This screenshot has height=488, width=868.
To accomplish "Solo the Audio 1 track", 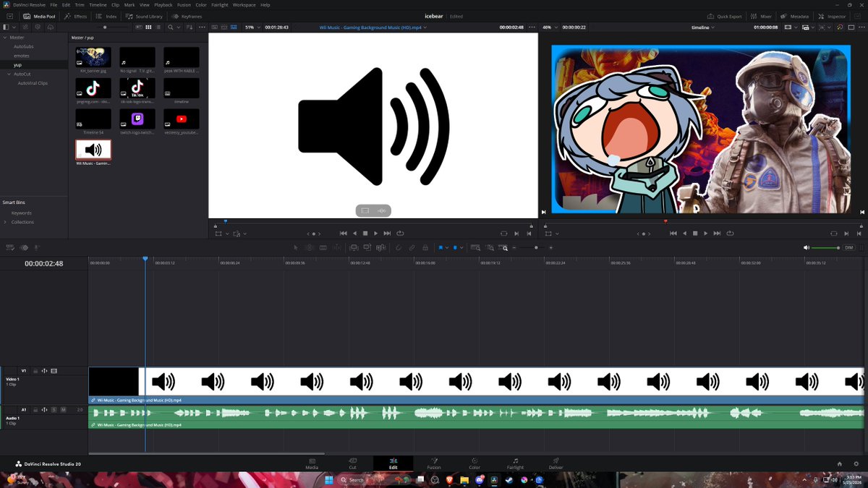I will tap(54, 409).
